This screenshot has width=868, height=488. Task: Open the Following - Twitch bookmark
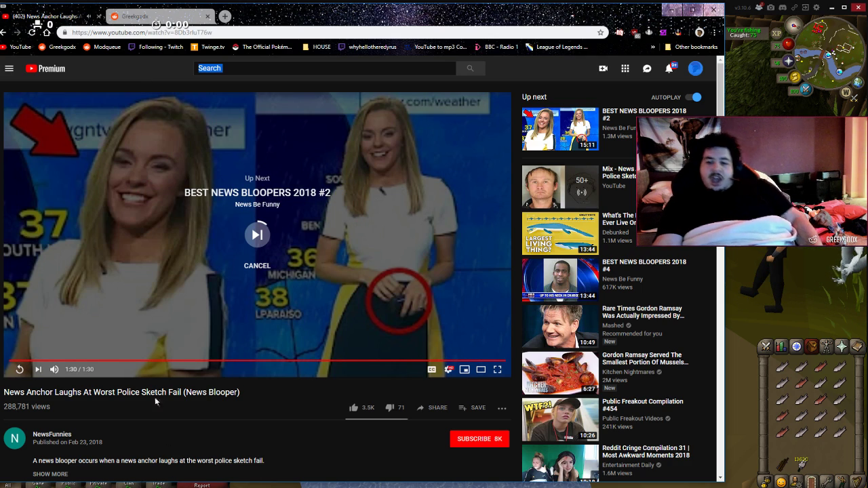click(155, 47)
